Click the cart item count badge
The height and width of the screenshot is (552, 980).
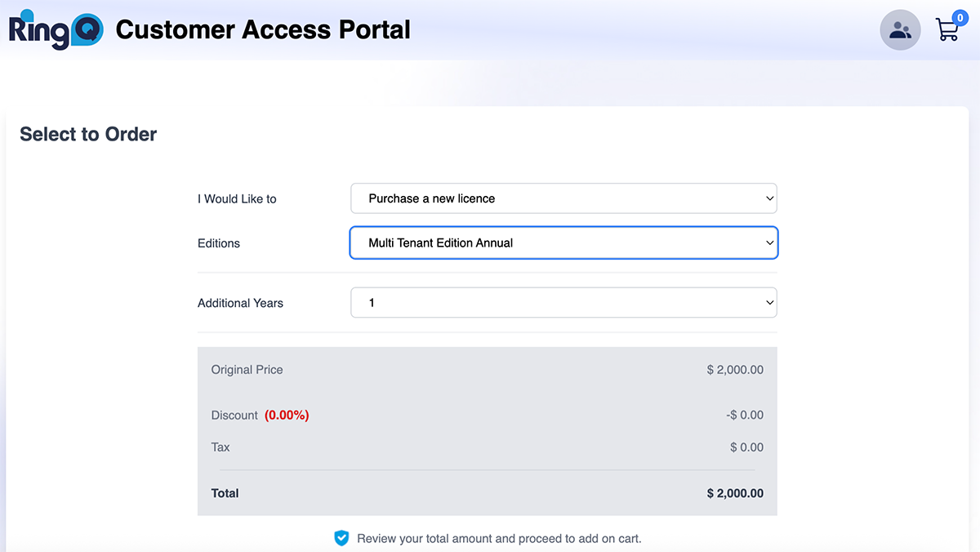tap(960, 18)
